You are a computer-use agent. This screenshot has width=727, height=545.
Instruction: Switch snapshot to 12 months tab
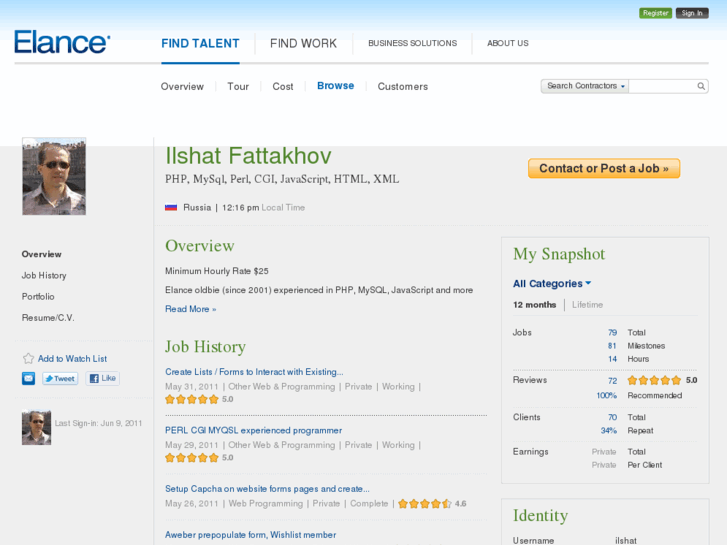click(534, 305)
